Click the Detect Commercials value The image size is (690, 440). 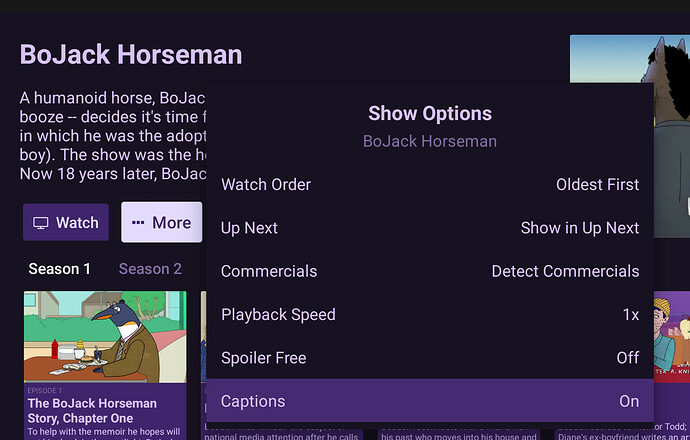click(565, 271)
